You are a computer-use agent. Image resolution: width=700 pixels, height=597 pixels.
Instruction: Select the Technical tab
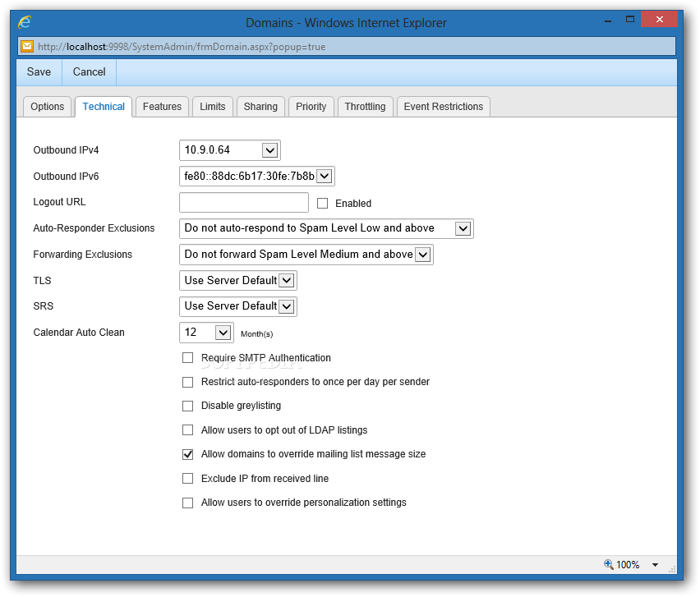[104, 107]
